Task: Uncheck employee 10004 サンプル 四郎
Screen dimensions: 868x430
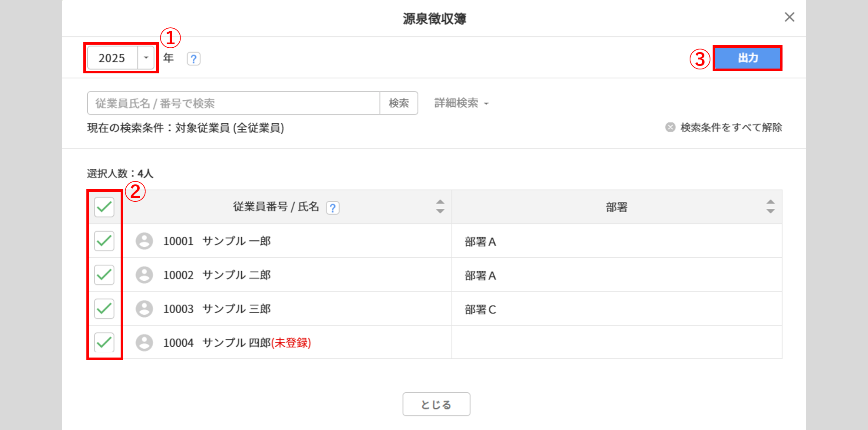Action: [x=104, y=342]
